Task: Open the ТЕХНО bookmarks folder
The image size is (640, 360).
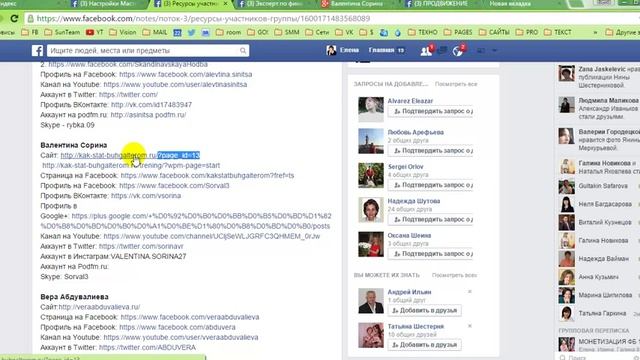Action: 423,32
